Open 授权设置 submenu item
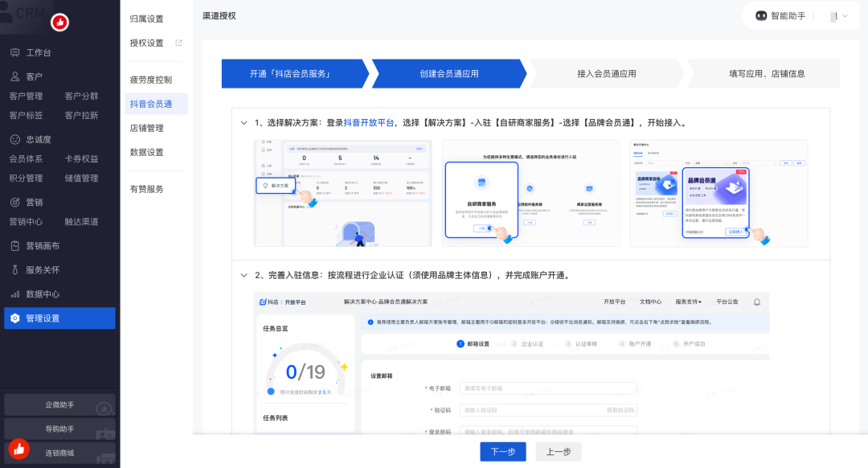This screenshot has width=868, height=468. (x=147, y=43)
